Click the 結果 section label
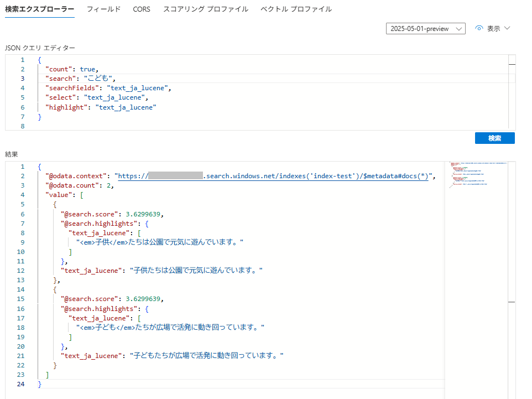532x399 pixels. pyautogui.click(x=11, y=154)
